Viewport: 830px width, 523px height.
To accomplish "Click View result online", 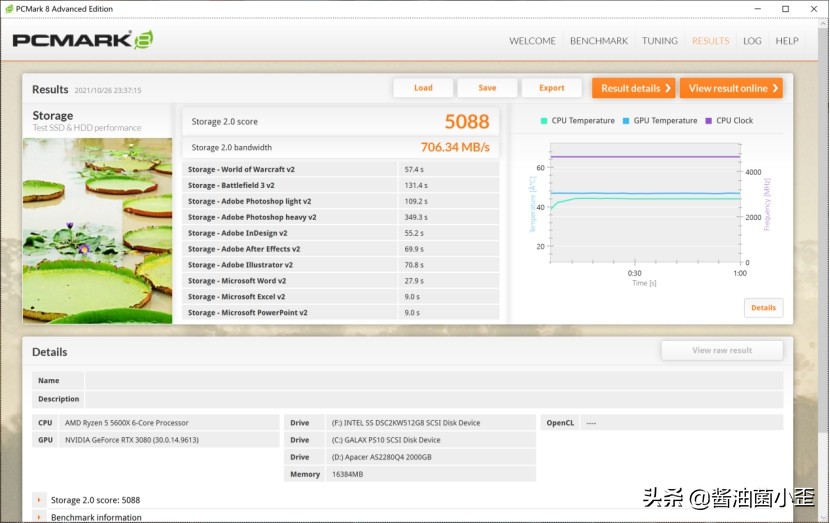I will tap(731, 88).
